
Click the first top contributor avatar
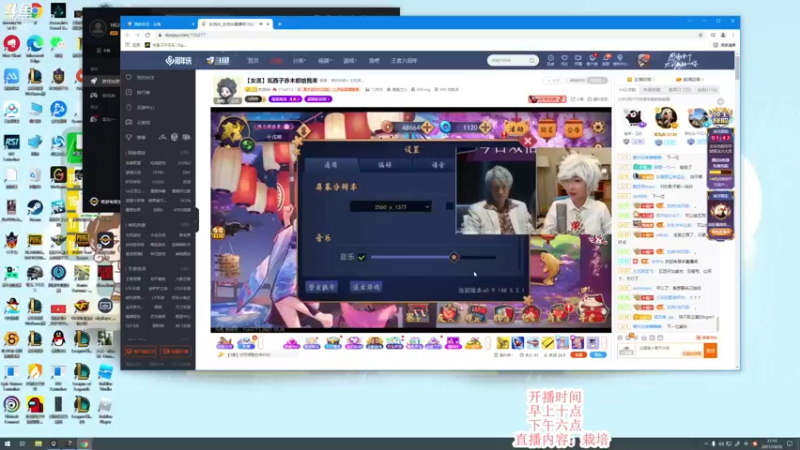click(x=634, y=118)
